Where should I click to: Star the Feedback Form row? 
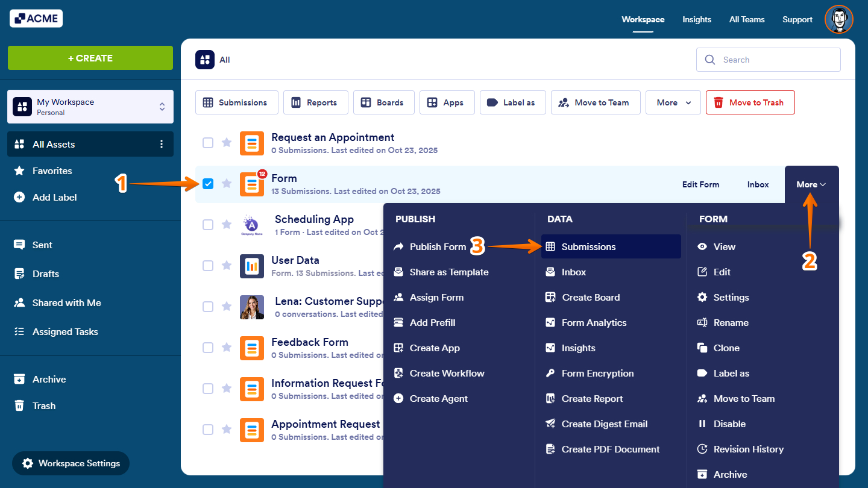(227, 348)
